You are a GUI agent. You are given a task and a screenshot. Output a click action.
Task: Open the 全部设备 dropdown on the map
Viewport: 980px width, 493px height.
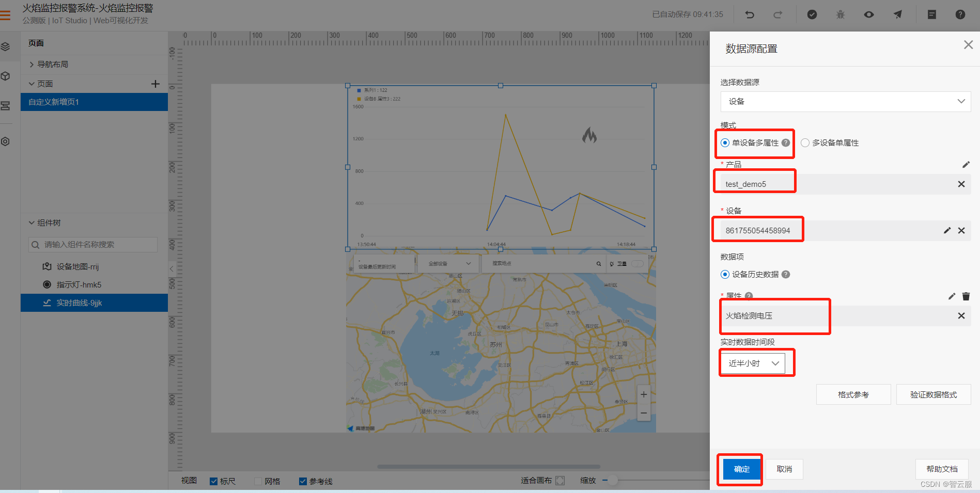449,263
